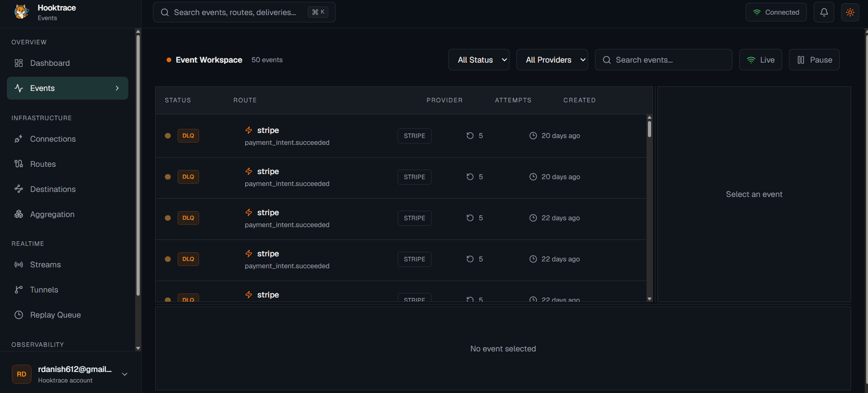
Task: Toggle theme with sun icon
Action: point(850,12)
